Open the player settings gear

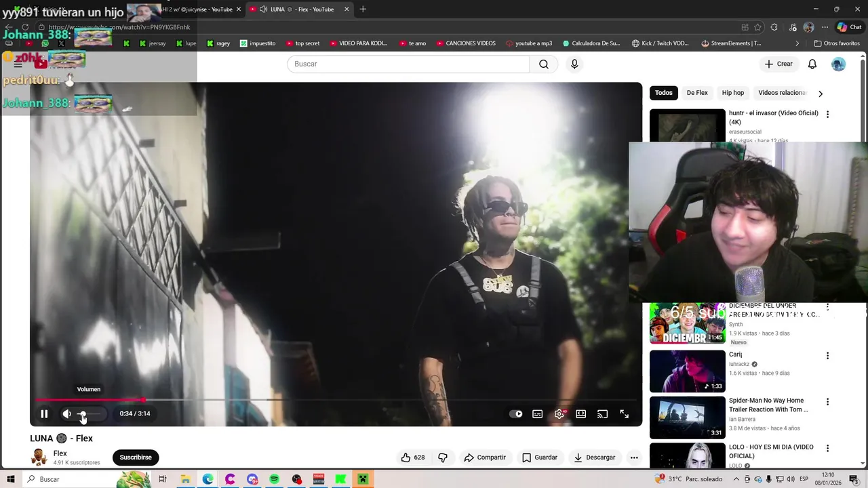[559, 414]
